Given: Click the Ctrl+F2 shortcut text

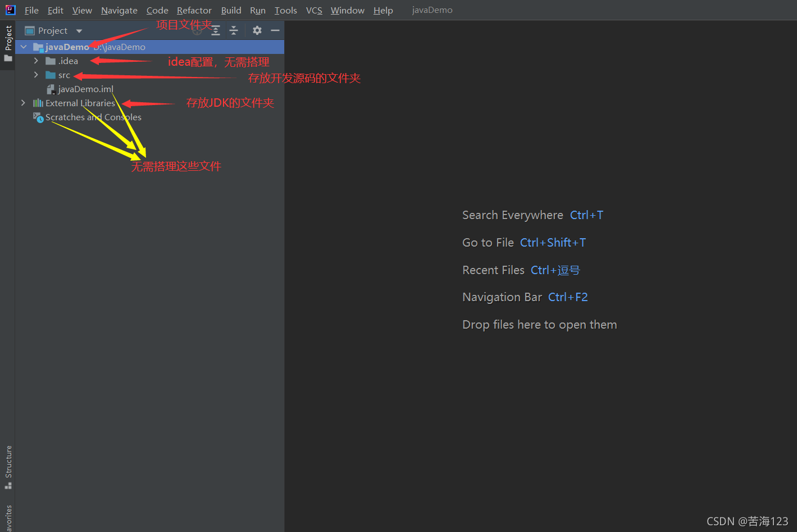Looking at the screenshot, I should tap(568, 297).
